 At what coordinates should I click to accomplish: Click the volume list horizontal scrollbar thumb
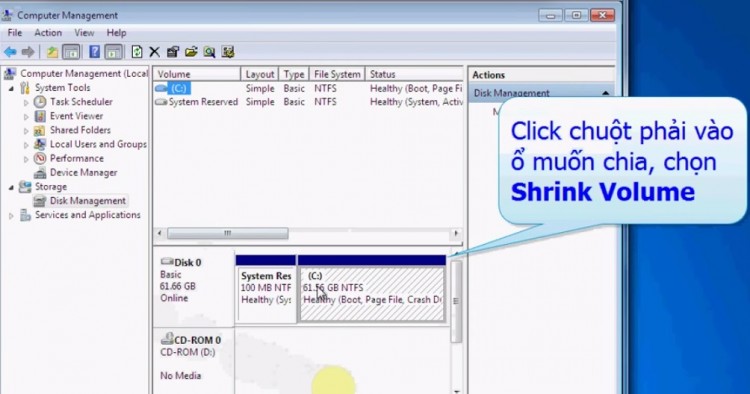[228, 233]
